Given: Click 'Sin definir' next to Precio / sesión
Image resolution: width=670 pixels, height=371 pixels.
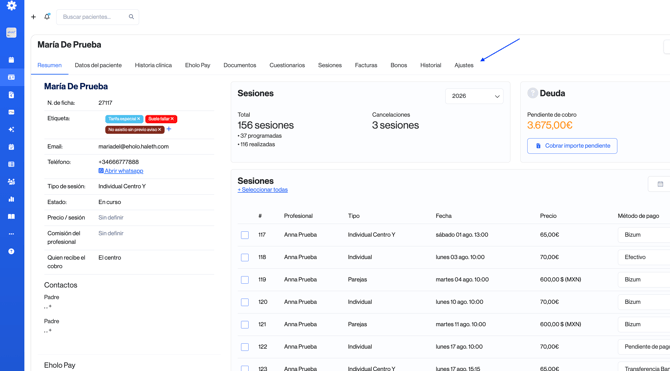Looking at the screenshot, I should (111, 218).
